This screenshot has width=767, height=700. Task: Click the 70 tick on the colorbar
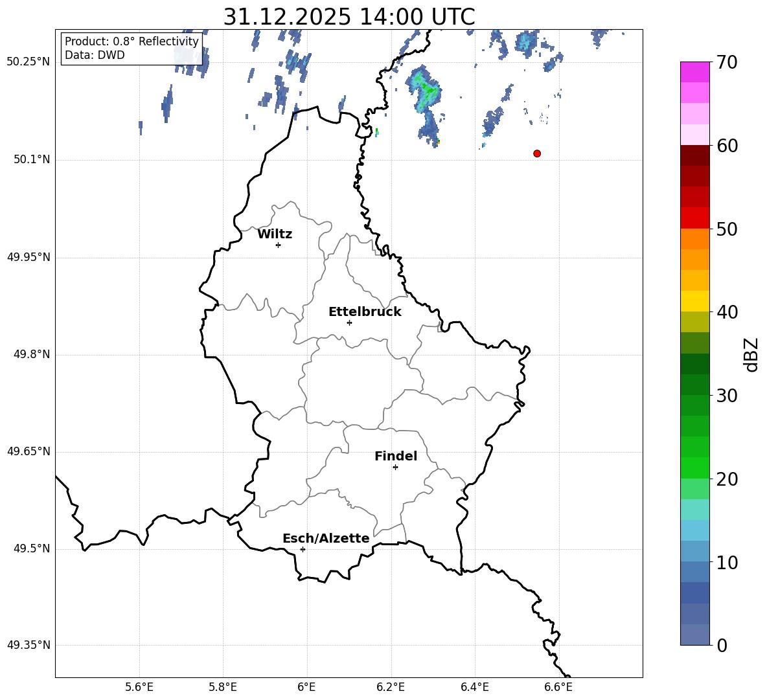pyautogui.click(x=726, y=62)
